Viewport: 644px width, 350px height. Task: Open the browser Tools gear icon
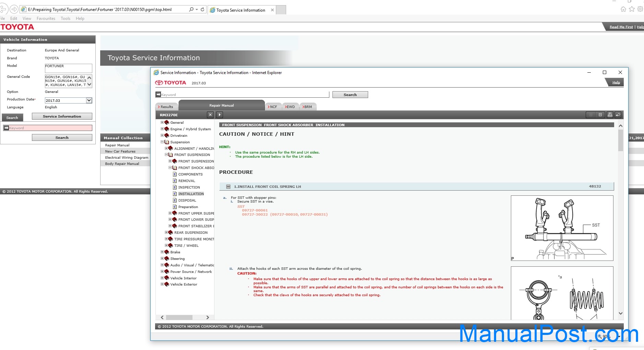pyautogui.click(x=640, y=9)
